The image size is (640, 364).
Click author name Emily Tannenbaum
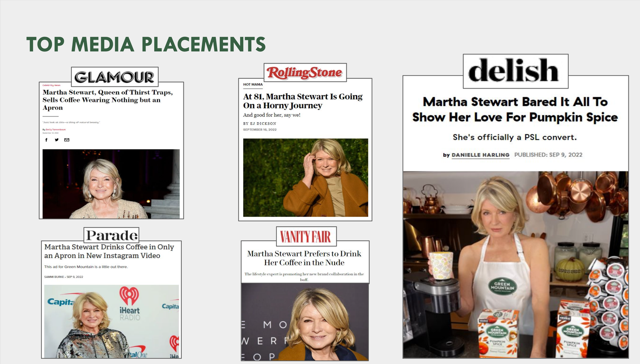coord(56,130)
